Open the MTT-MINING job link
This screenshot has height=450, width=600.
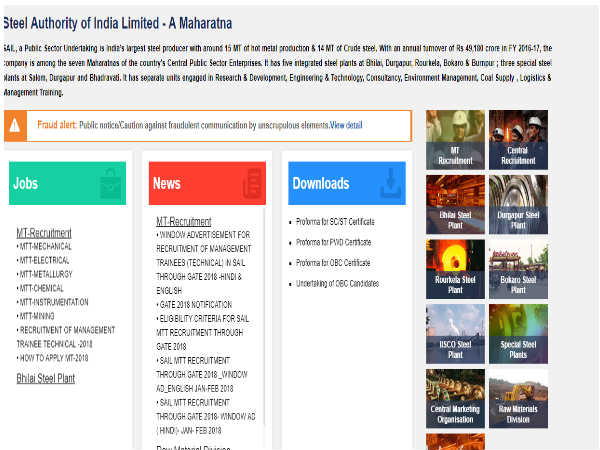36,316
